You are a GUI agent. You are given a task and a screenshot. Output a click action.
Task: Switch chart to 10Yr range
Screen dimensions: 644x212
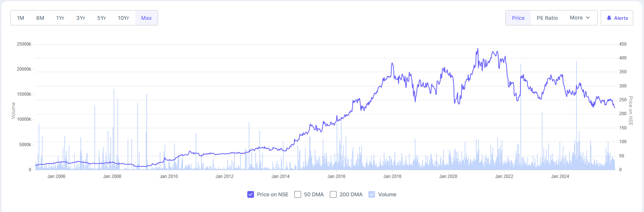tap(123, 18)
